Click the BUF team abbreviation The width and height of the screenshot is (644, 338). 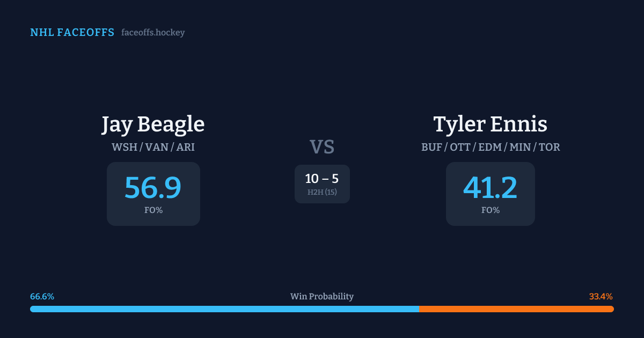pos(431,147)
